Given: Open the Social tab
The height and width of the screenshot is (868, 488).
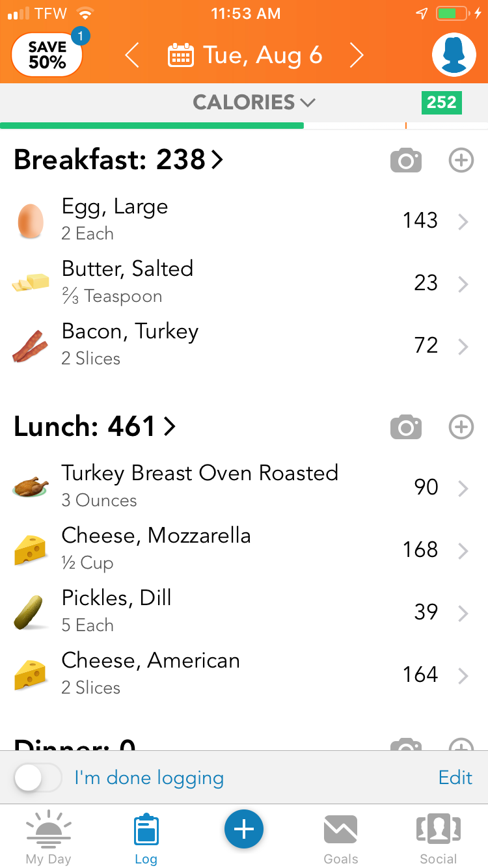Looking at the screenshot, I should click(x=438, y=838).
